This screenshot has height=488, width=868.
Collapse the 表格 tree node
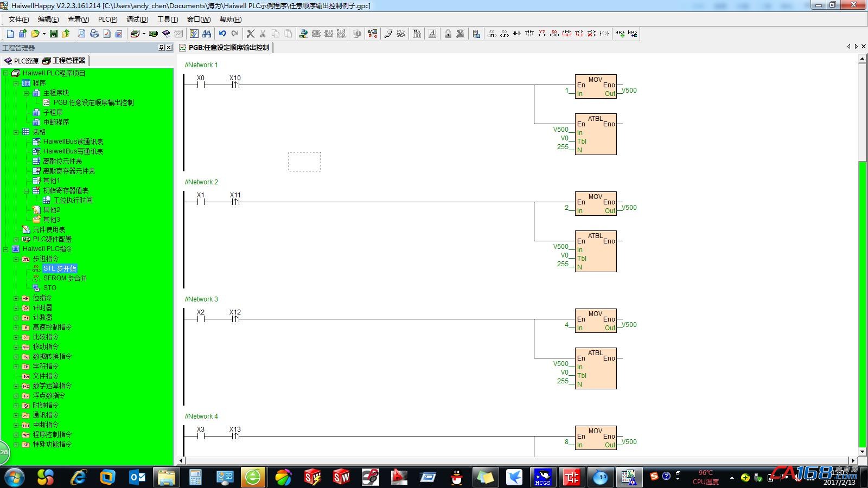(x=16, y=132)
